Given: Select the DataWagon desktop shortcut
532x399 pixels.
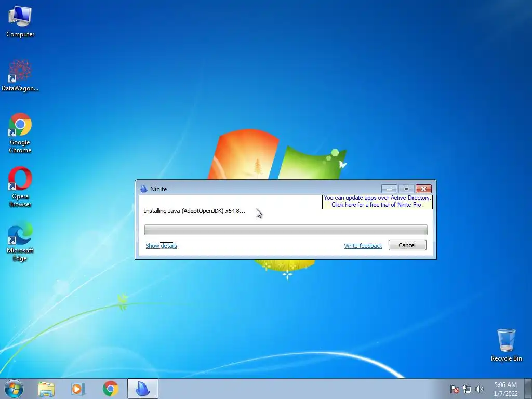Looking at the screenshot, I should (20, 76).
